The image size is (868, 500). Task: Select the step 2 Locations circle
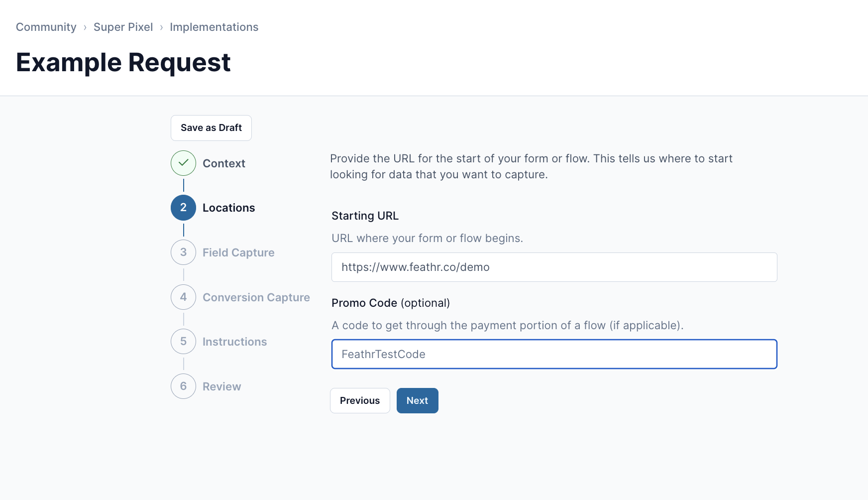pos(183,208)
